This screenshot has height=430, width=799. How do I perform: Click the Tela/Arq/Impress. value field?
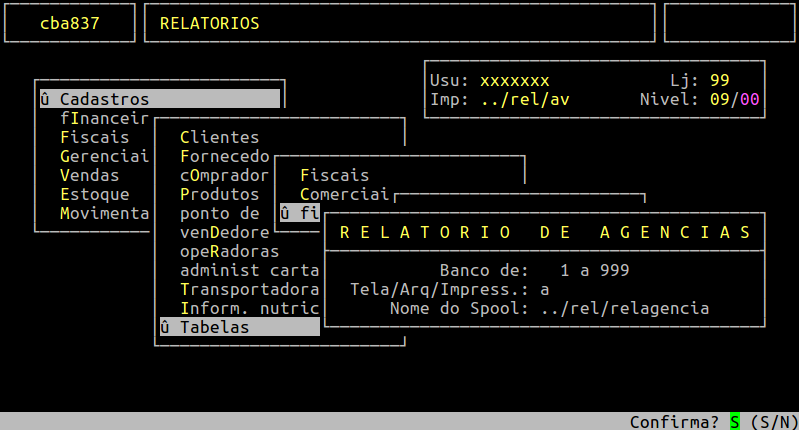(545, 289)
